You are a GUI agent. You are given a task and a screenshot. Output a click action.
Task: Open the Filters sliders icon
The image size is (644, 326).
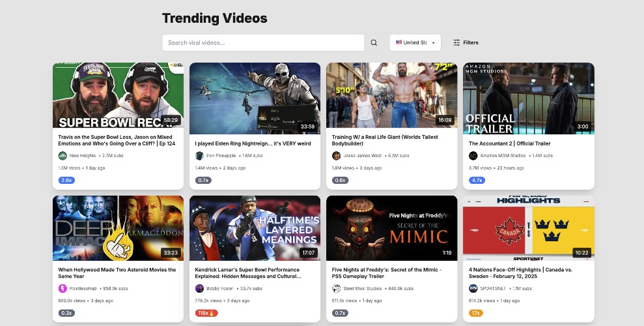(456, 43)
